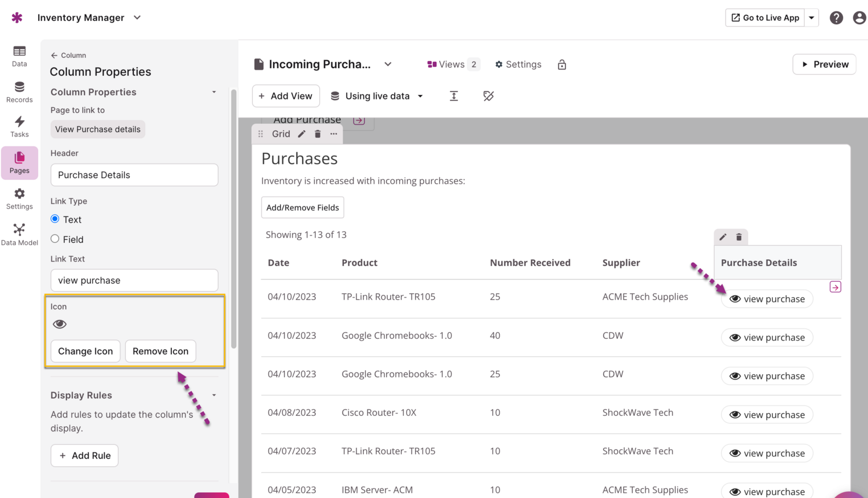
Task: Select the Text link type
Action: pos(55,219)
